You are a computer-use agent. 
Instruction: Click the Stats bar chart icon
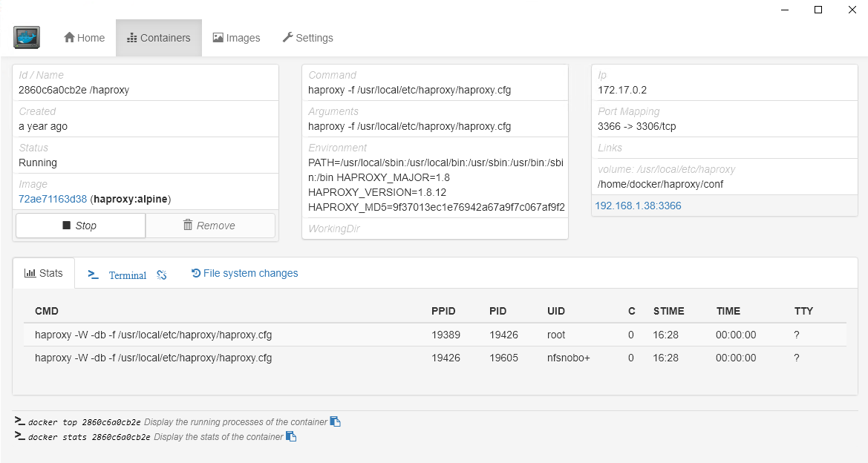30,273
